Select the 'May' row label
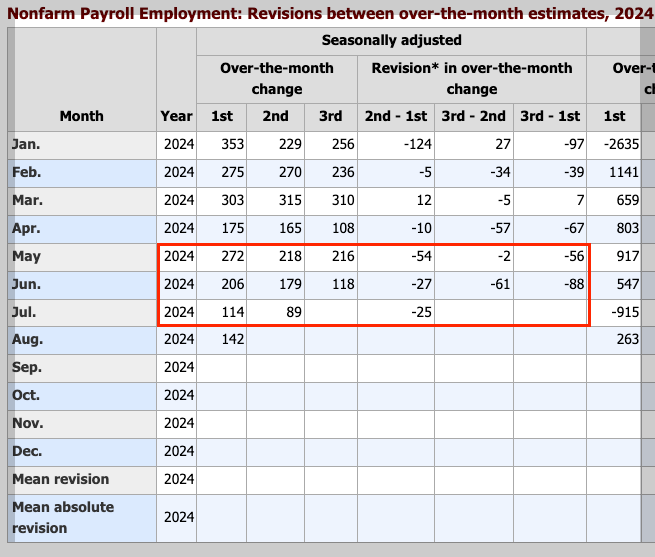The height and width of the screenshot is (557, 655). coord(26,256)
